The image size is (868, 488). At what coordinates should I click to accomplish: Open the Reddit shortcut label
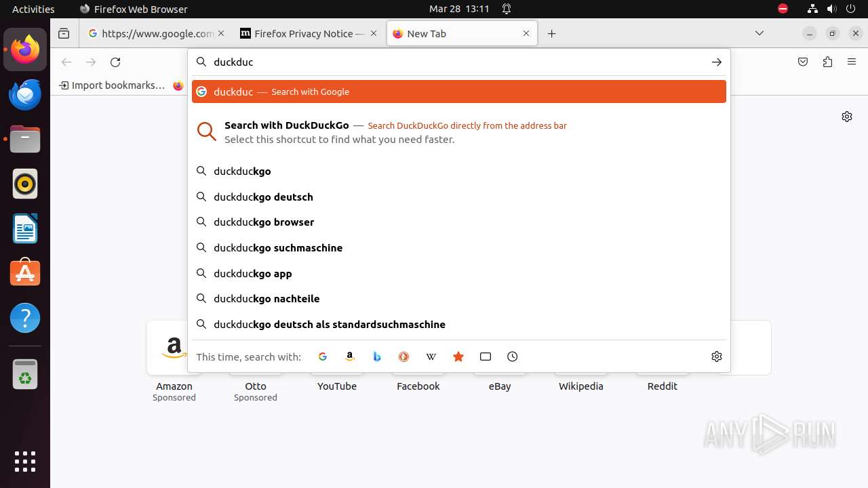point(663,386)
